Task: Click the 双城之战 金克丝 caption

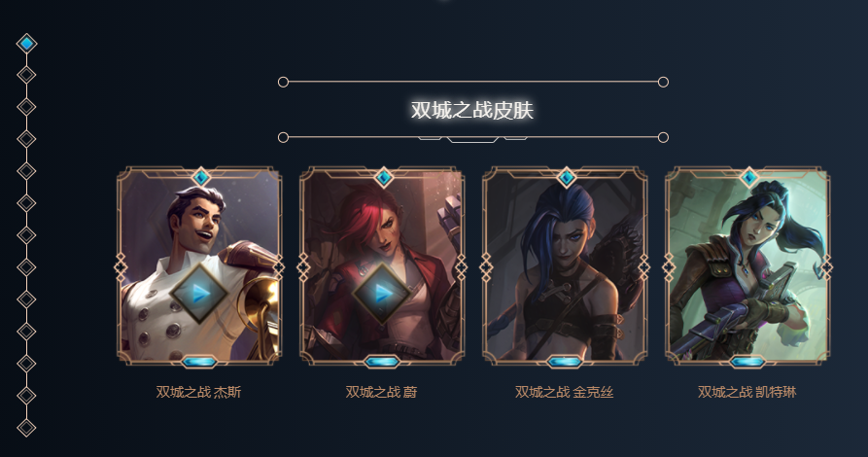Action: pos(564,392)
